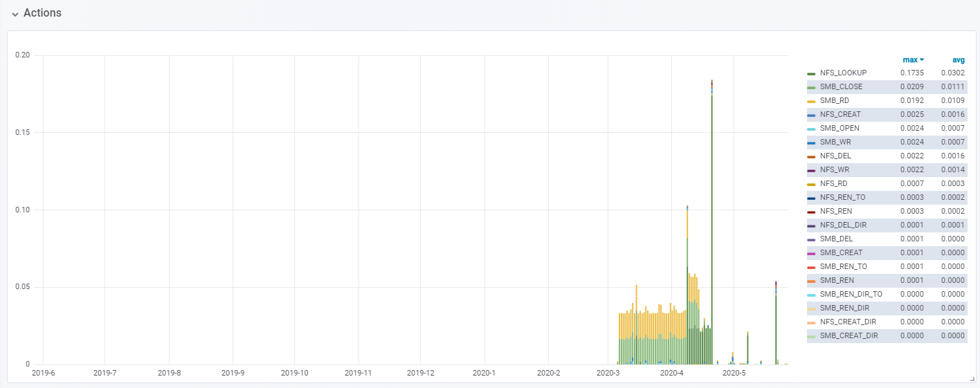Select SMB_CREAT legend entry
The width and height of the screenshot is (980, 388).
[841, 252]
